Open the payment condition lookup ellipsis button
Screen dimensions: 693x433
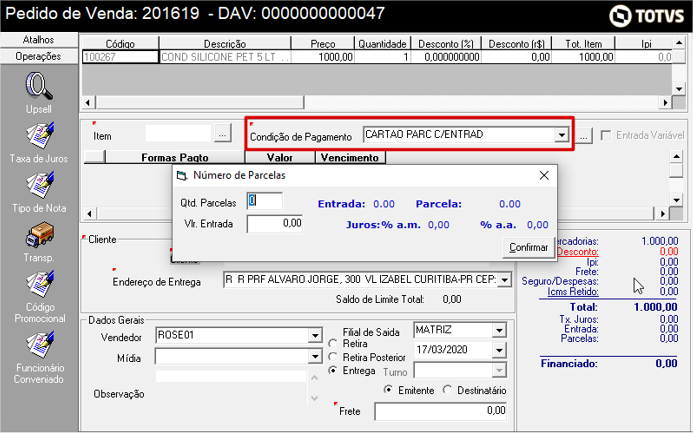pos(583,135)
